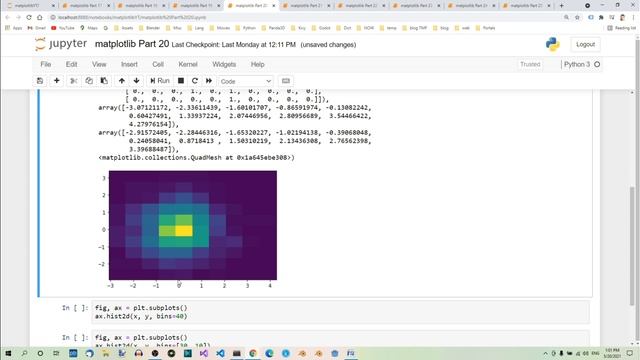Open the Kivy bookmarks folder
This screenshot has width=640, height=360.
[x=298, y=28]
